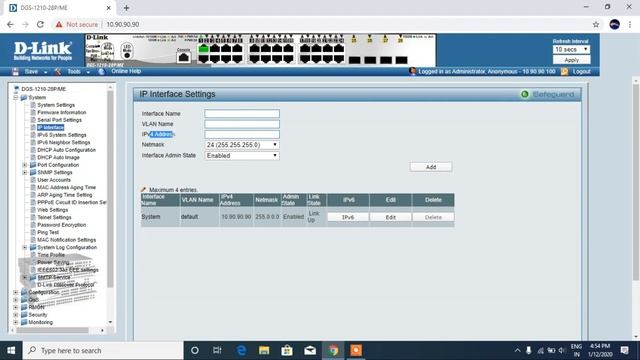This screenshot has width=640, height=360.
Task: Click Delete for the System interface
Action: click(433, 217)
